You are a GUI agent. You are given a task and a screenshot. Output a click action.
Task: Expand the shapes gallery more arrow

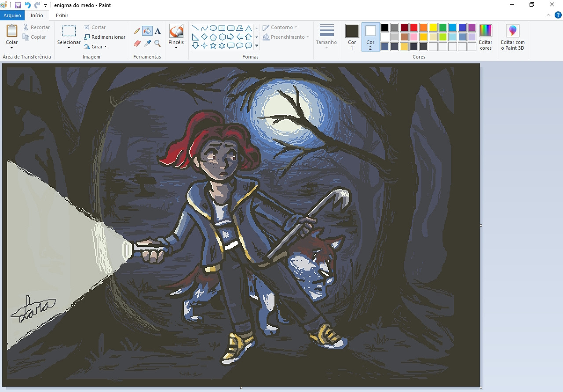[256, 46]
